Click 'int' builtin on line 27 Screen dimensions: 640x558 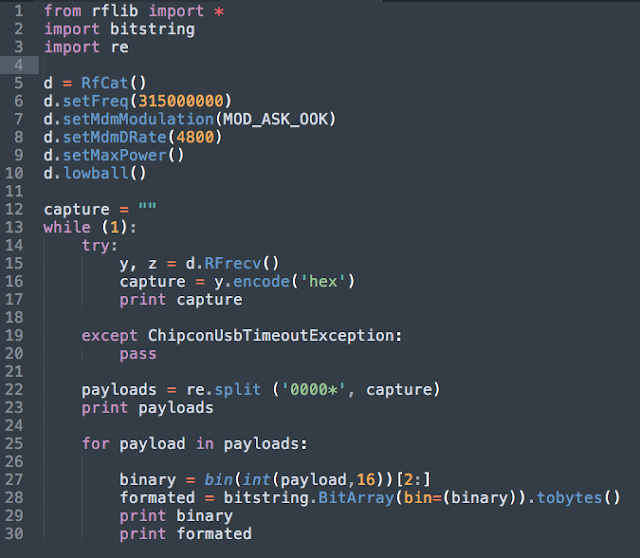click(256, 479)
